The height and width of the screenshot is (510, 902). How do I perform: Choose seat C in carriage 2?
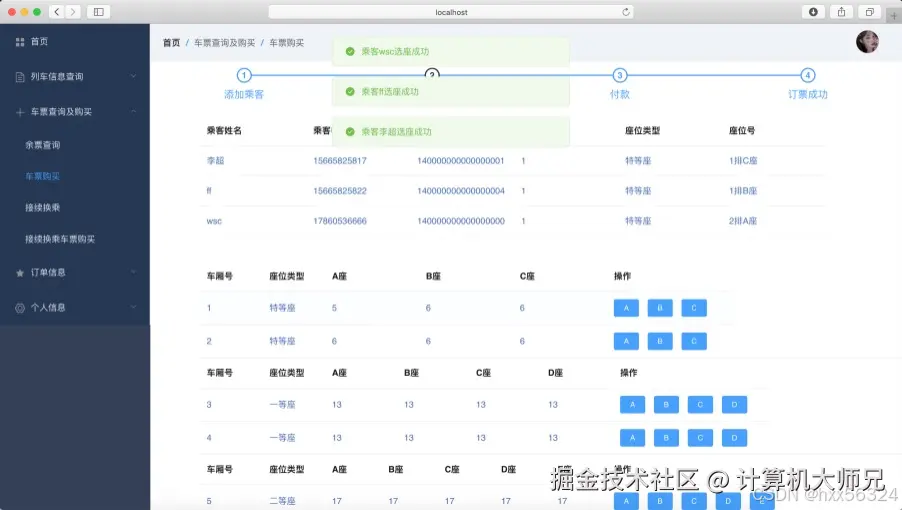[x=694, y=341]
